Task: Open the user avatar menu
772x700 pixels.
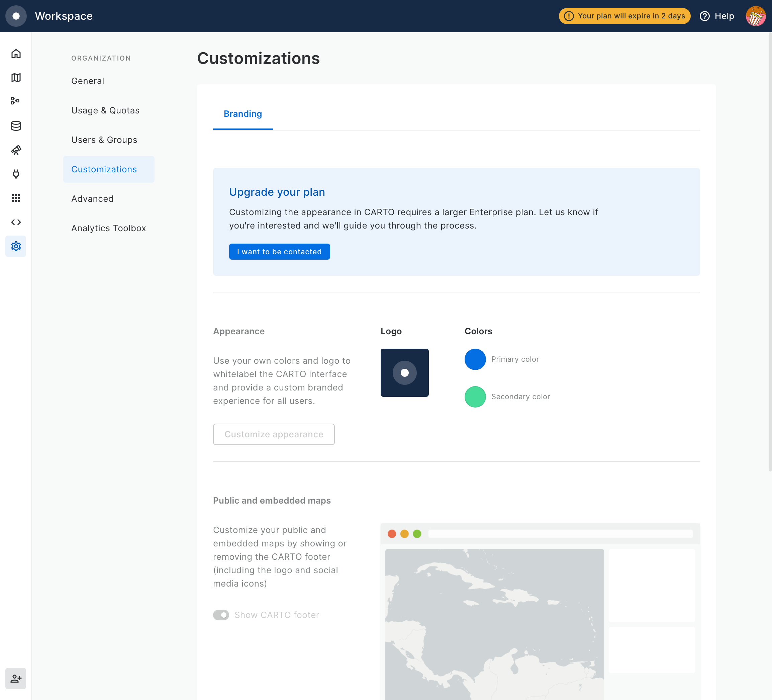Action: click(755, 16)
